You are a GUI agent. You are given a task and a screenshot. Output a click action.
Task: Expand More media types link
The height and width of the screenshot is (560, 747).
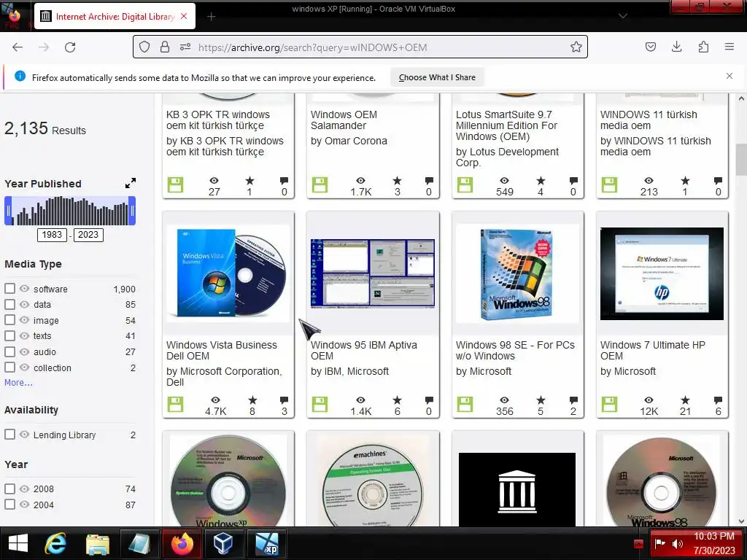pos(18,382)
